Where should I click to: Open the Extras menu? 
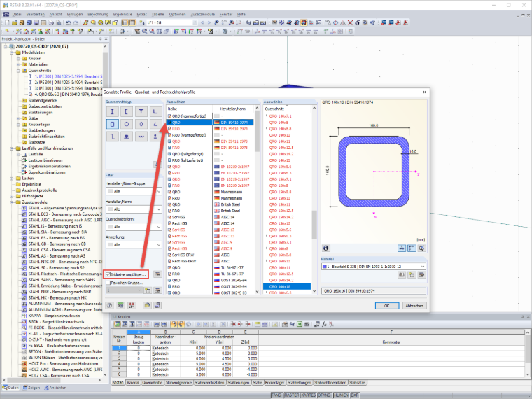[x=142, y=14]
